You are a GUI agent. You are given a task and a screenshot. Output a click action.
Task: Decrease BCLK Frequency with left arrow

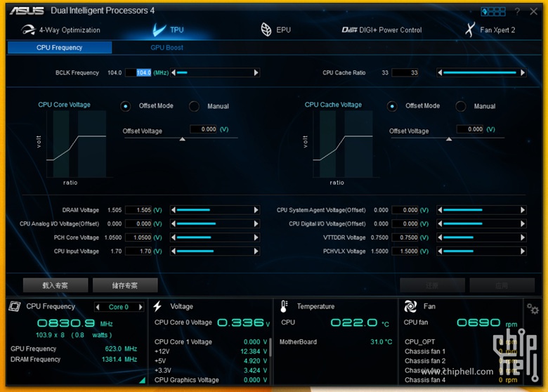[174, 72]
